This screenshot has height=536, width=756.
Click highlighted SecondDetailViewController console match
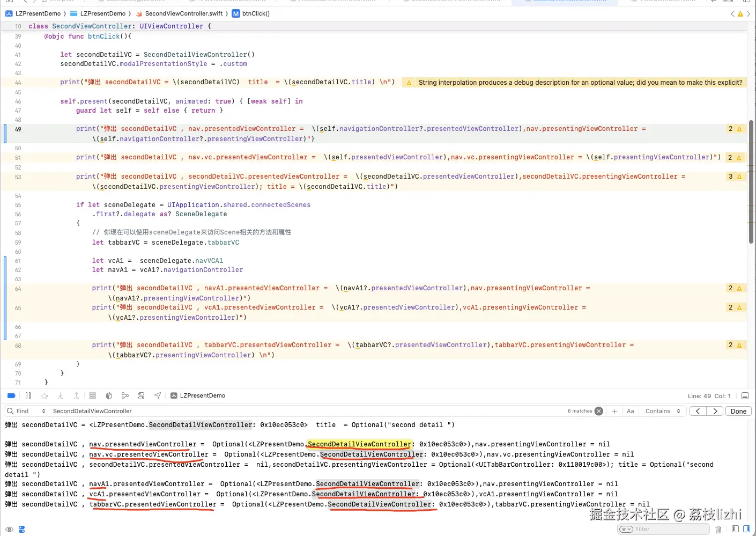[x=359, y=444]
